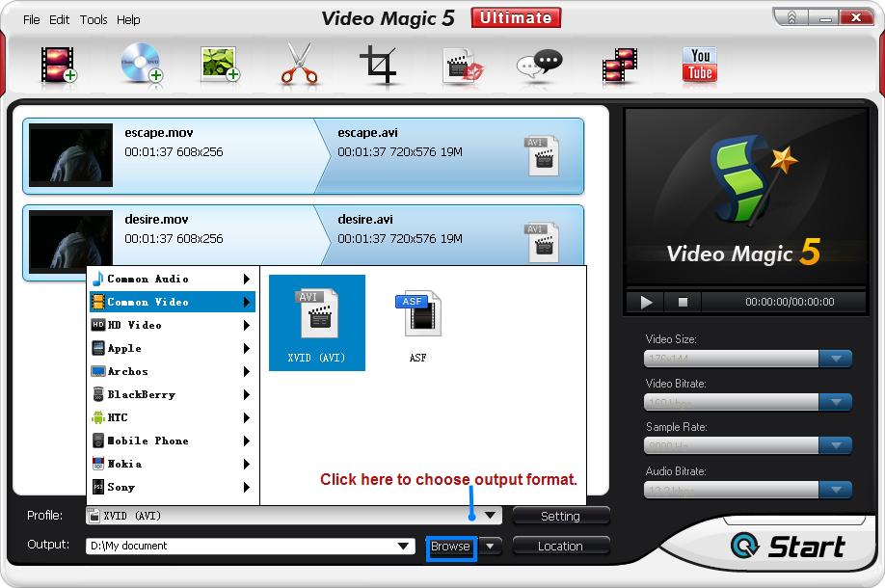Image resolution: width=885 pixels, height=588 pixels.
Task: Select the ASF format tile
Action: click(x=418, y=326)
